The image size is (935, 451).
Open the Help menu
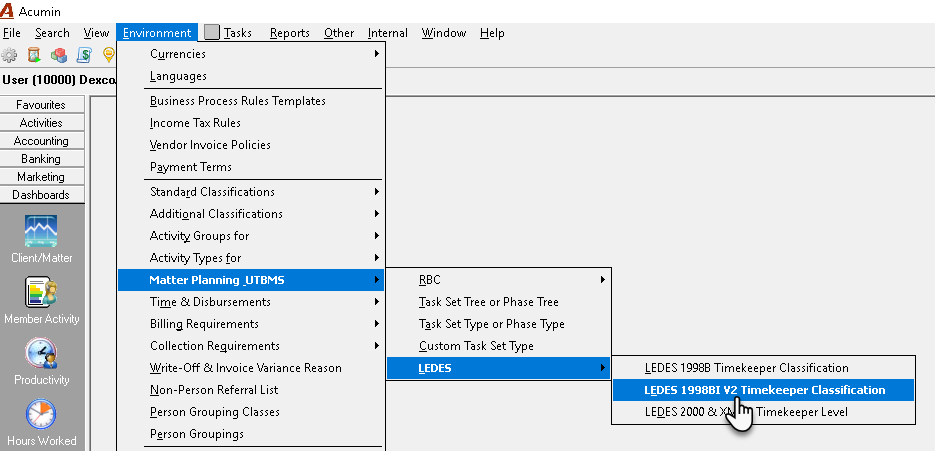click(492, 33)
